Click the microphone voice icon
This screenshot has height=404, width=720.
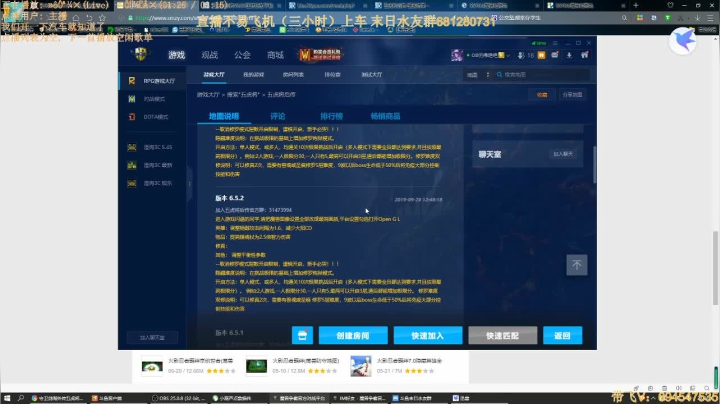[521, 55]
